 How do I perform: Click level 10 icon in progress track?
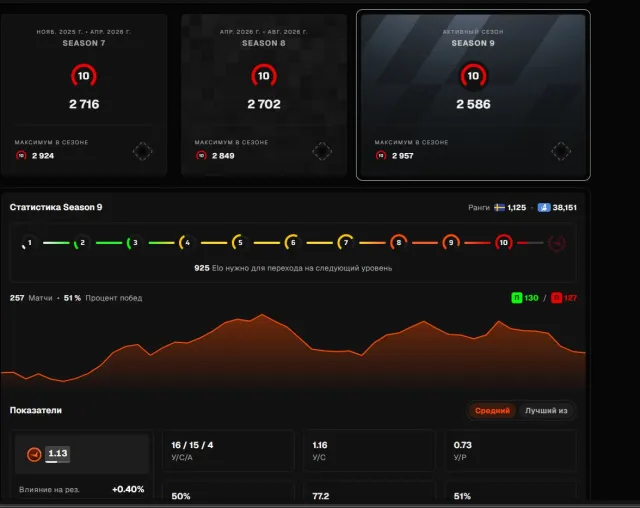[x=504, y=243]
